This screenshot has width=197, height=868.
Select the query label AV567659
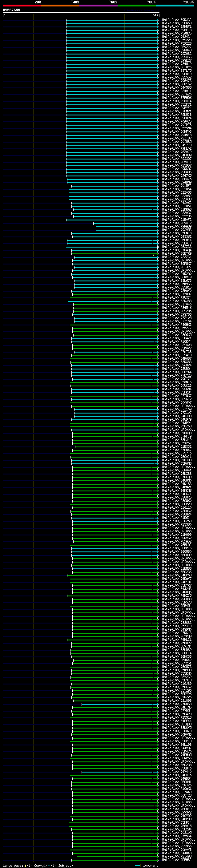[11, 10]
